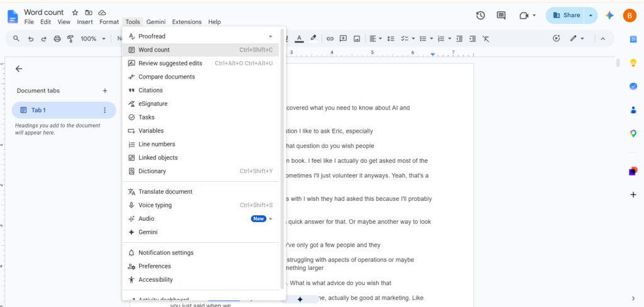
Task: Clear formatting using toolbar icon
Action: click(486, 38)
